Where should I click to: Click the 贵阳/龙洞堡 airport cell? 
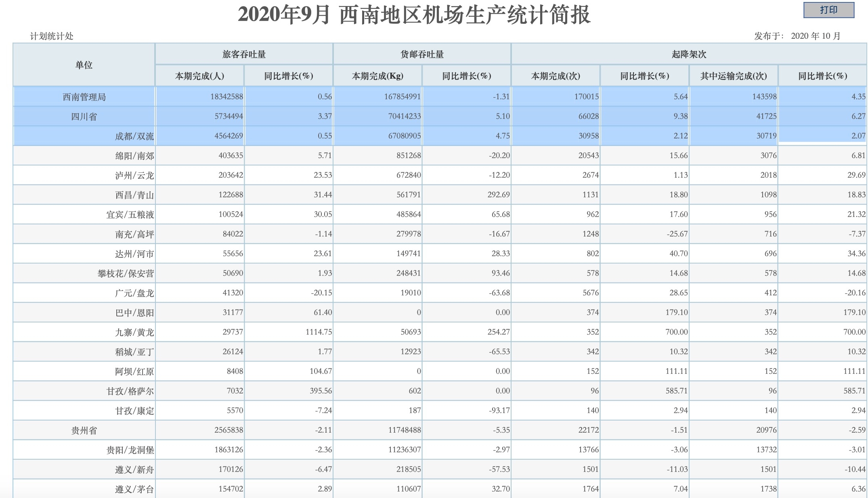(x=130, y=450)
